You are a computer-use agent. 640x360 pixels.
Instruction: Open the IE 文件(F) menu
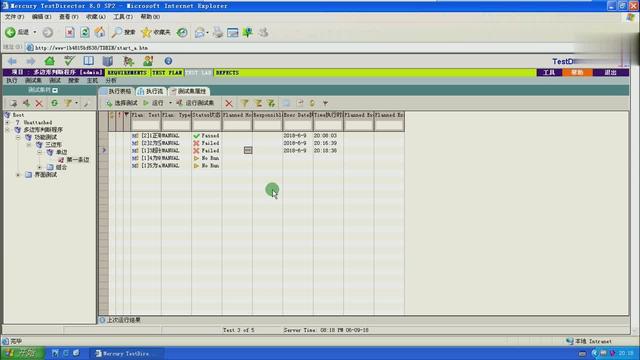click(x=14, y=17)
